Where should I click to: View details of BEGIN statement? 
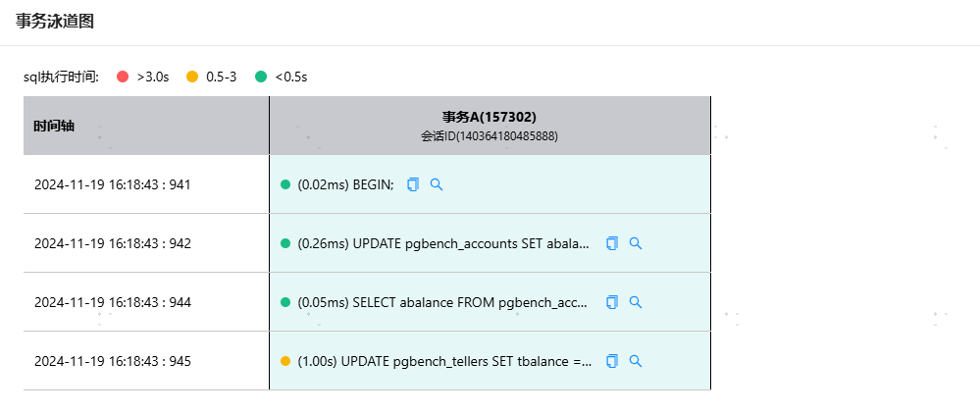[x=437, y=184]
